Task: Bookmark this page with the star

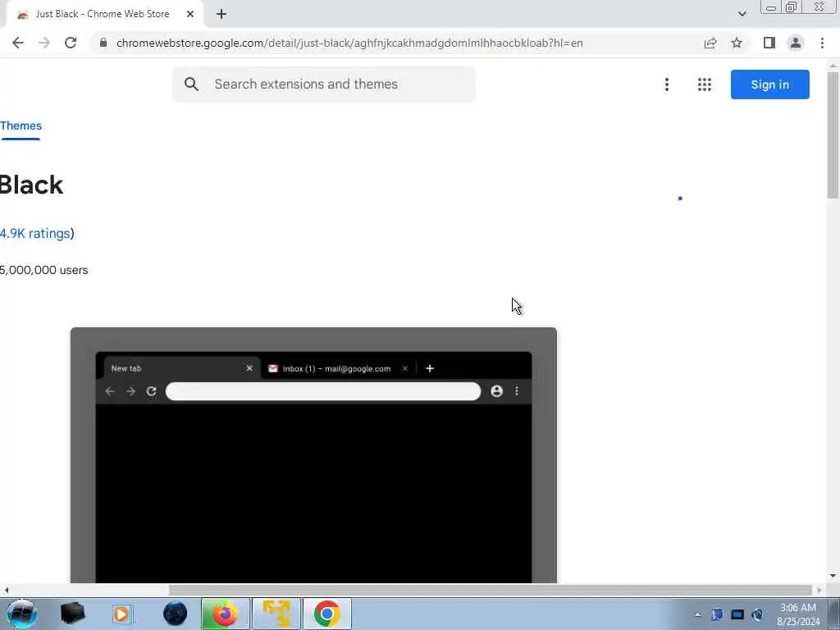Action: pyautogui.click(x=737, y=43)
